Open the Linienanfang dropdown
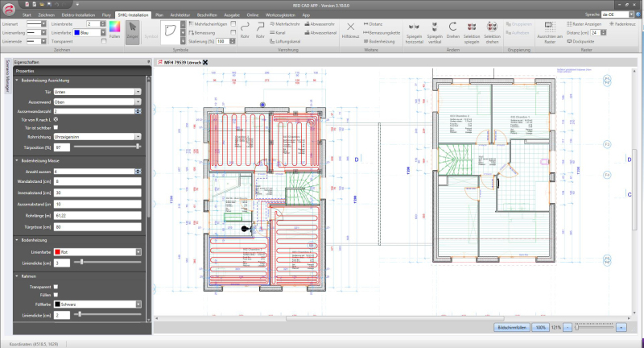Viewport: 644px width, 348px height. [43, 32]
